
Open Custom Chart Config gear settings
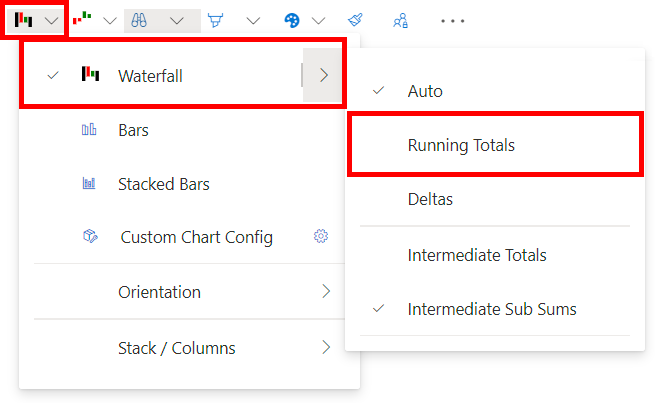[x=321, y=236]
